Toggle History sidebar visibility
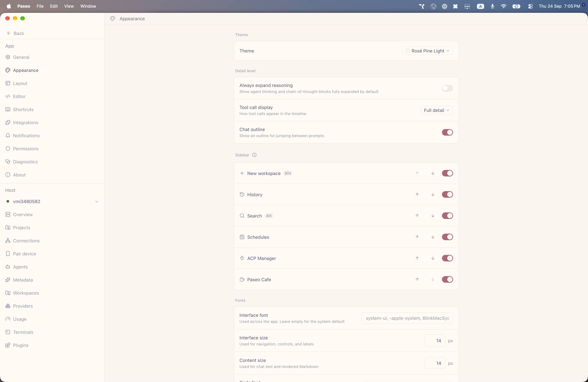The width and height of the screenshot is (588, 382). click(x=447, y=194)
